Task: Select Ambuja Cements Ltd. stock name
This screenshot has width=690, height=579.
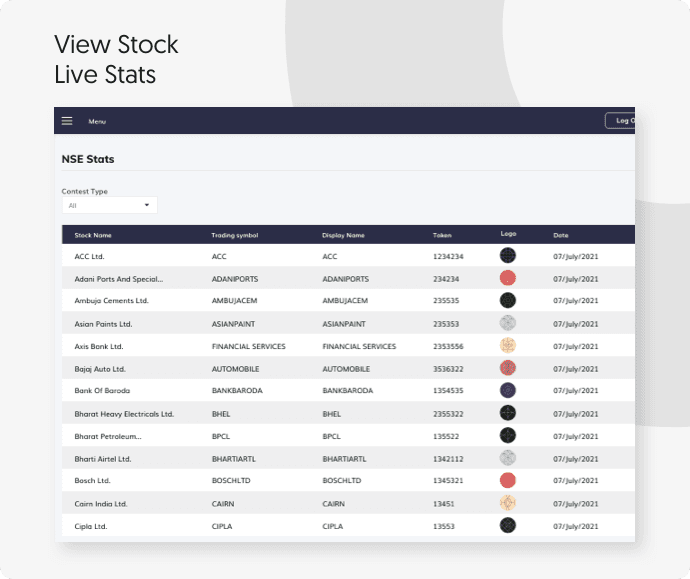Action: pos(111,301)
